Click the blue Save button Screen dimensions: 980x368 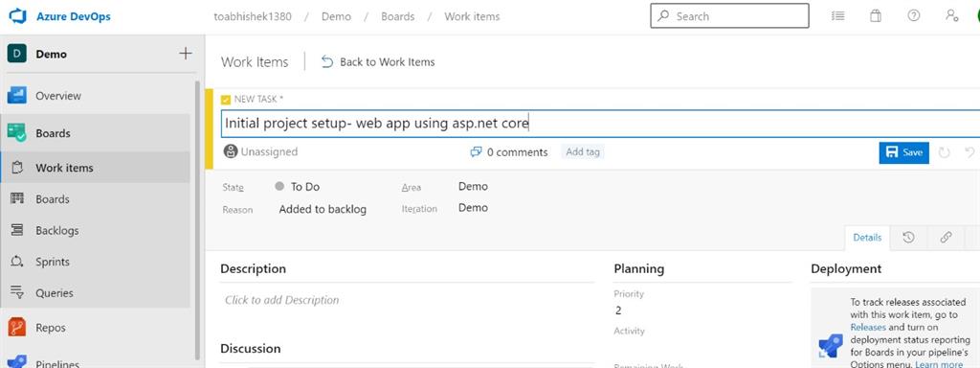[903, 152]
